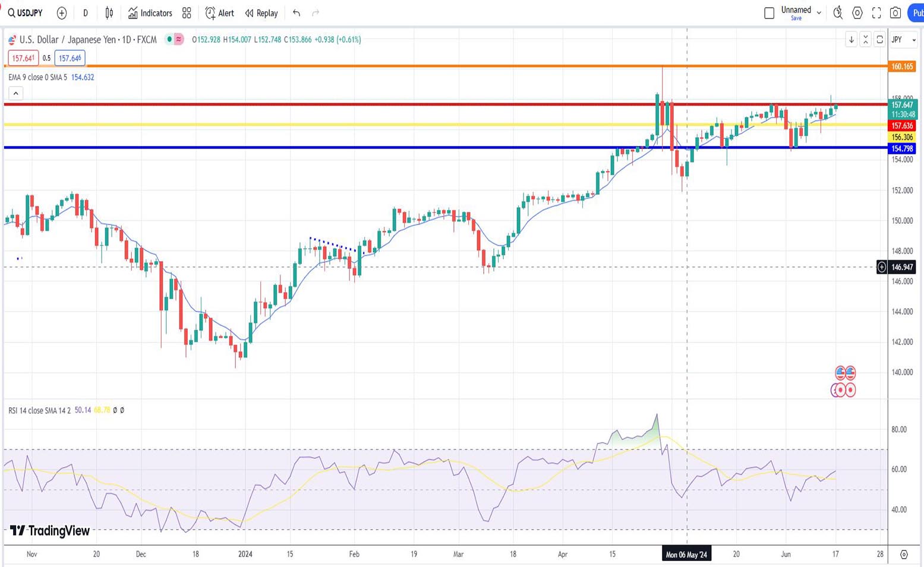
Task: Click the add symbol plus icon
Action: 62,13
